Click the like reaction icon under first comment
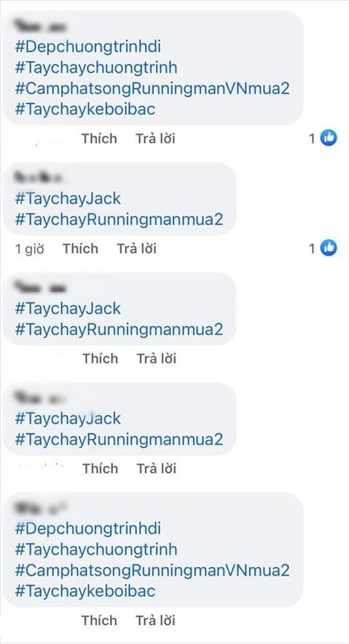The width and height of the screenshot is (349, 644). coord(328,138)
